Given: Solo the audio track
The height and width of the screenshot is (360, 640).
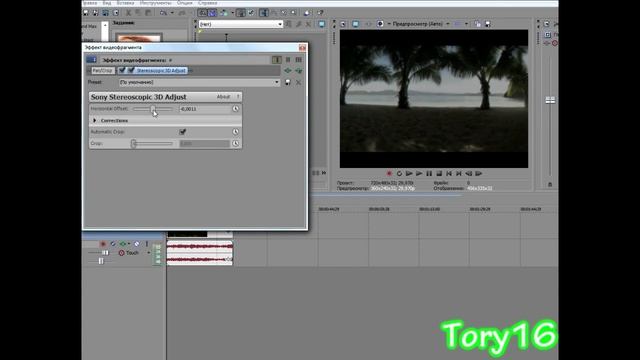Looking at the screenshot, I should click(147, 244).
